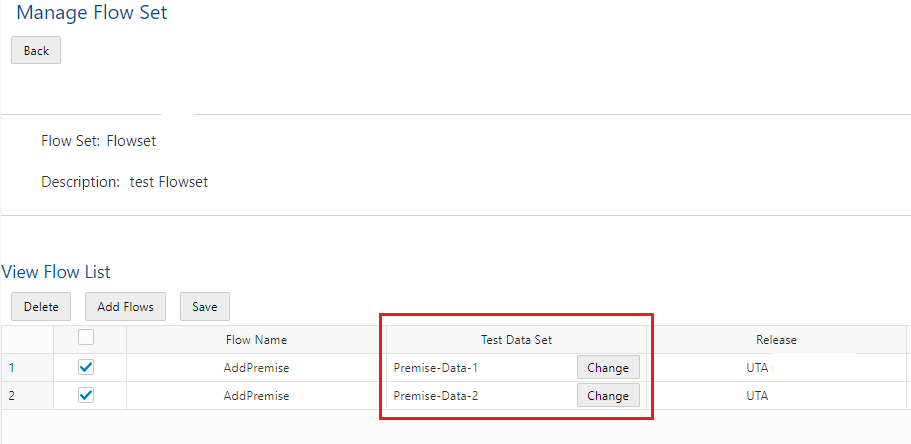
Task: Open the Add Flows dialog
Action: pyautogui.click(x=124, y=306)
